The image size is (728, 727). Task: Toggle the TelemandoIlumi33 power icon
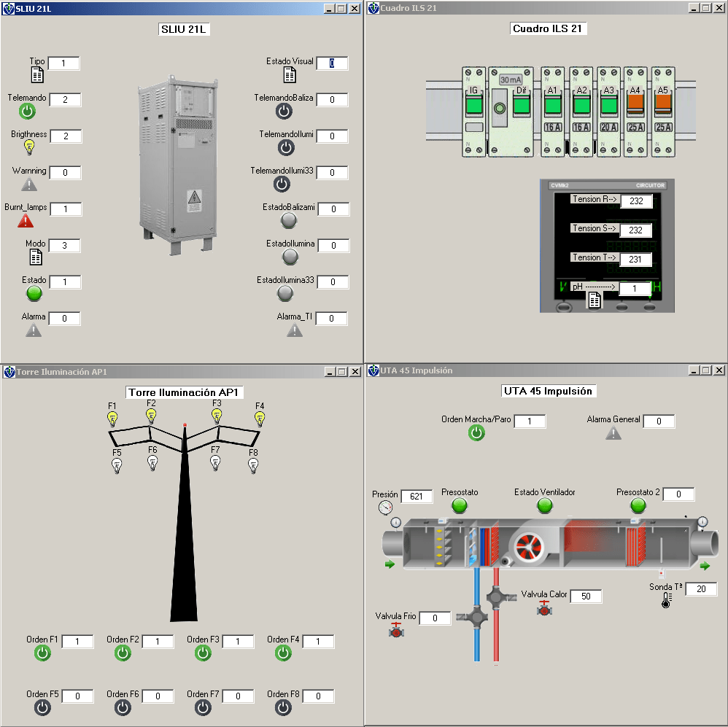pos(282,184)
